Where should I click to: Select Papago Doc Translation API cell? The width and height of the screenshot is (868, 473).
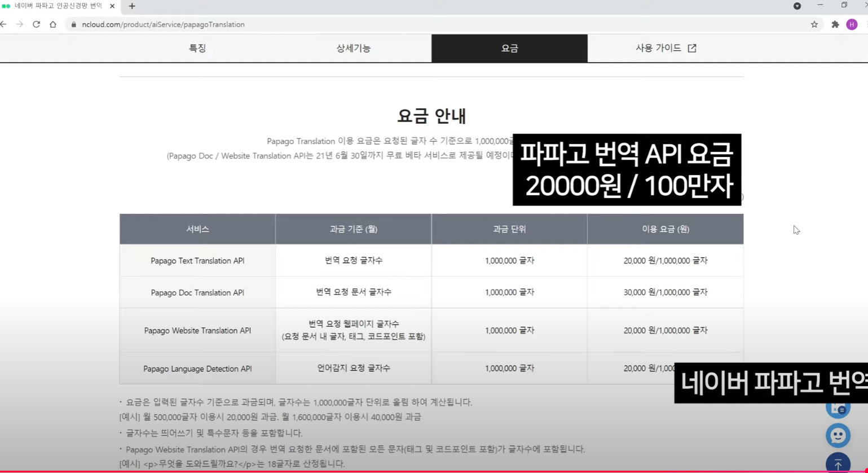pyautogui.click(x=197, y=292)
